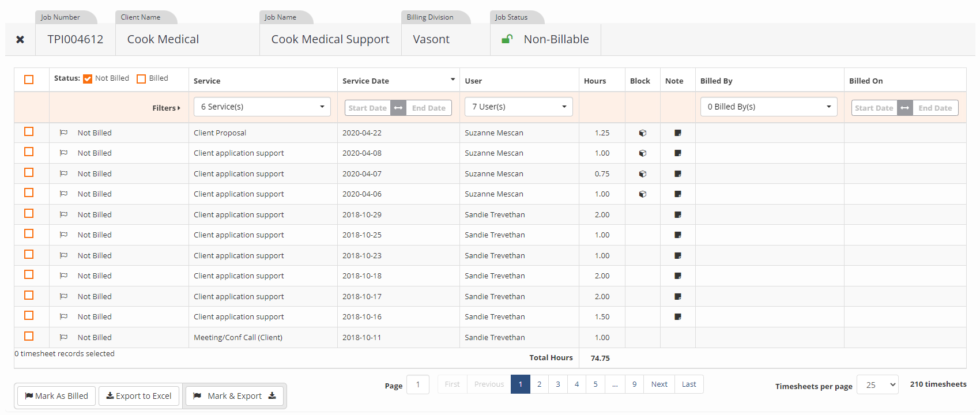Toggle the select-all checkbox in the header
Image resolution: width=980 pixels, height=415 pixels.
pos(29,80)
